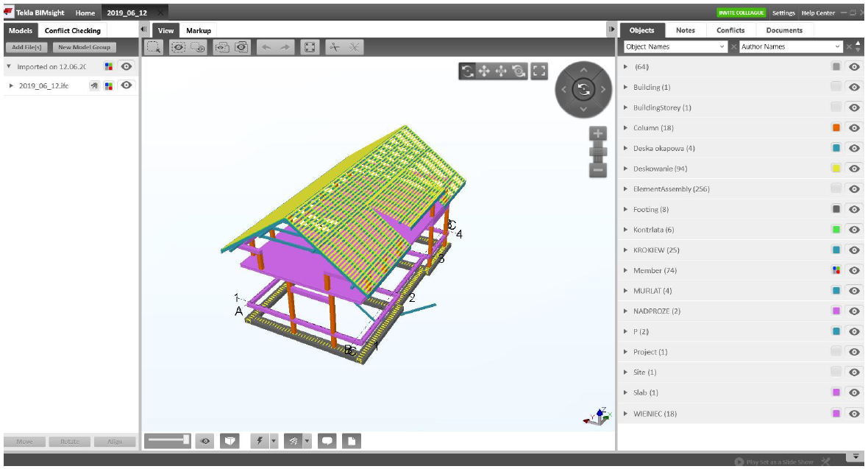Viewport: 868px width, 469px height.
Task: Toggle visibility of the Slab object group
Action: click(x=854, y=392)
